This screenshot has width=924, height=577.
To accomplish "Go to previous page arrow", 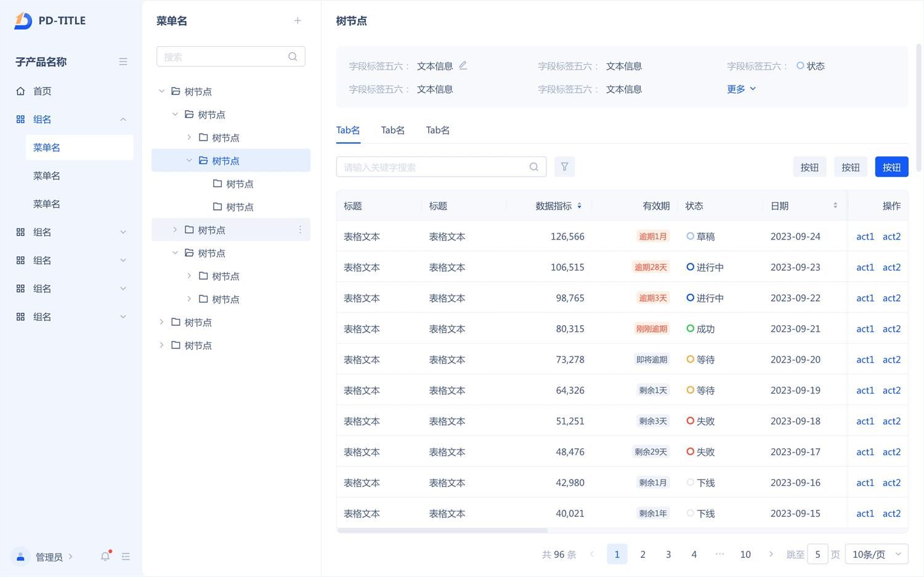I will pos(591,554).
